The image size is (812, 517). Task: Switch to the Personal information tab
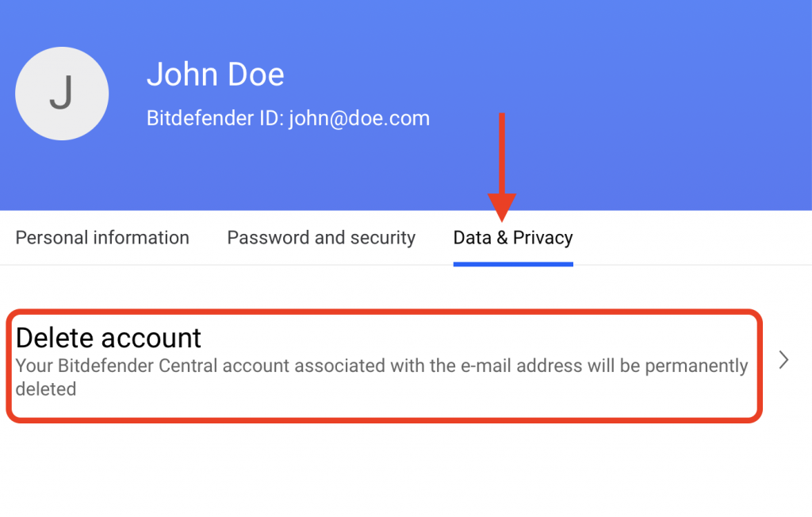101,237
